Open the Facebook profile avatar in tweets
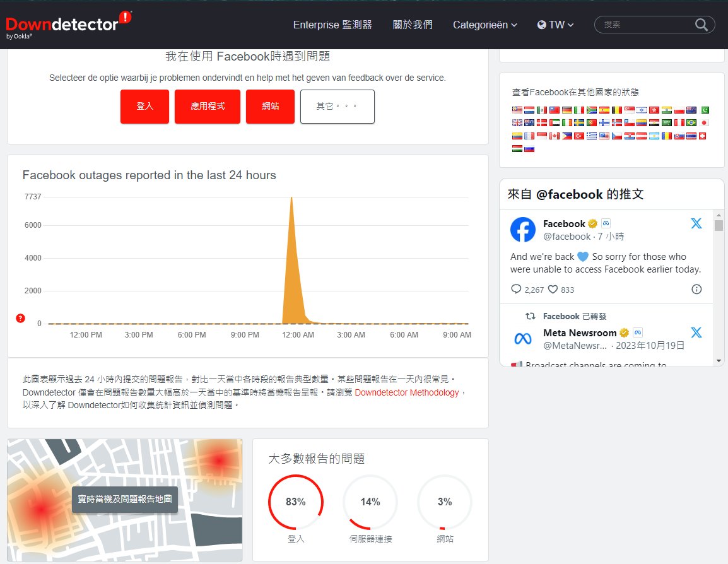 click(523, 229)
